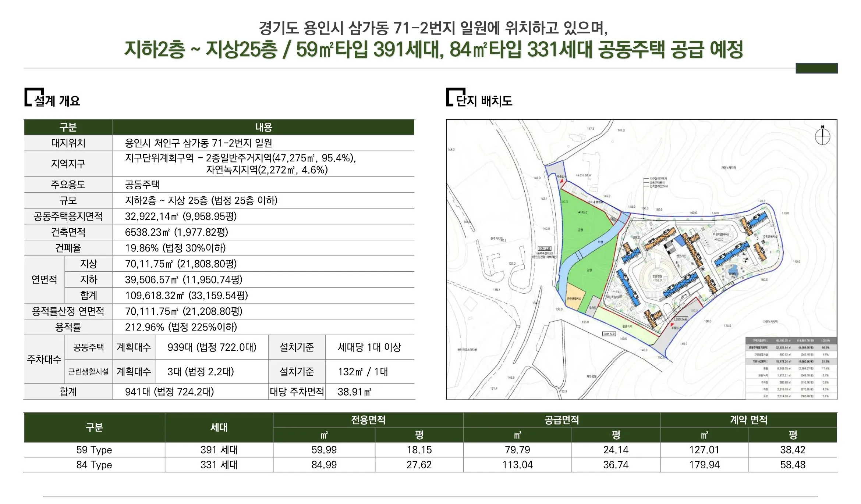The image size is (861, 504).
Task: Click the 58.48 평 cell
Action: tap(793, 465)
